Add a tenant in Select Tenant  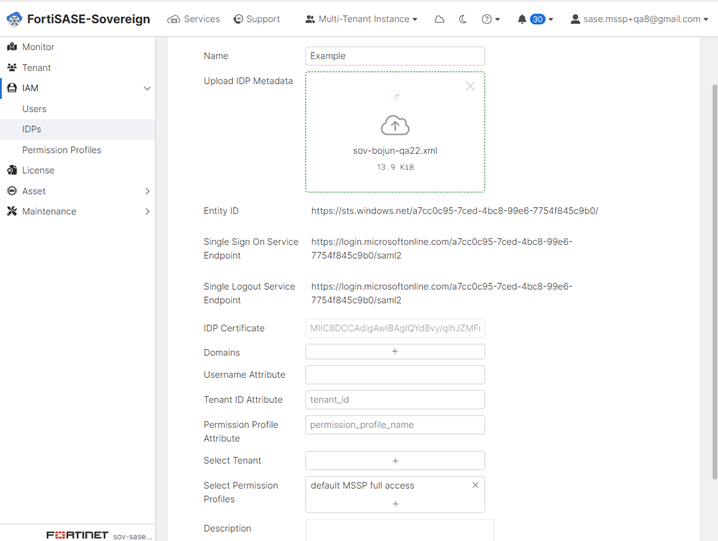395,461
